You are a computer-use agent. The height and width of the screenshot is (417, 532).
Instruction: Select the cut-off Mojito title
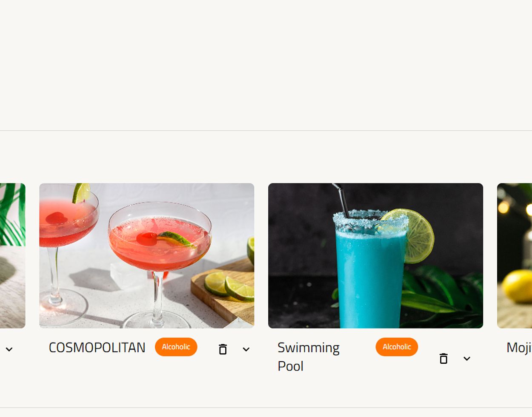tap(519, 347)
